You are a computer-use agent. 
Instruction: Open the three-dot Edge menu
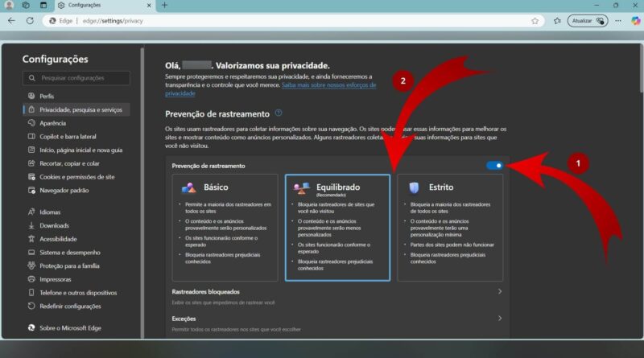tap(618, 21)
